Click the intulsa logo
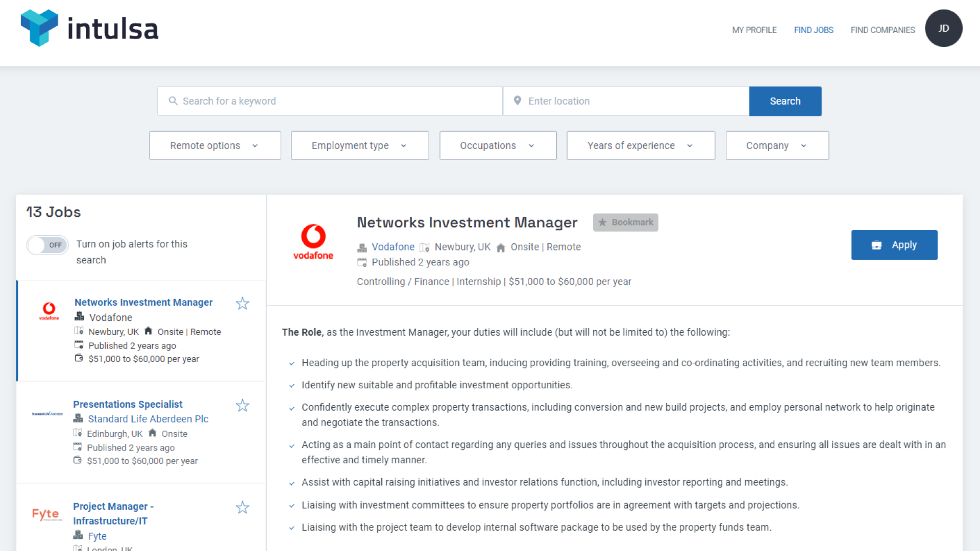Viewport: 980px width, 551px height. coord(89,28)
